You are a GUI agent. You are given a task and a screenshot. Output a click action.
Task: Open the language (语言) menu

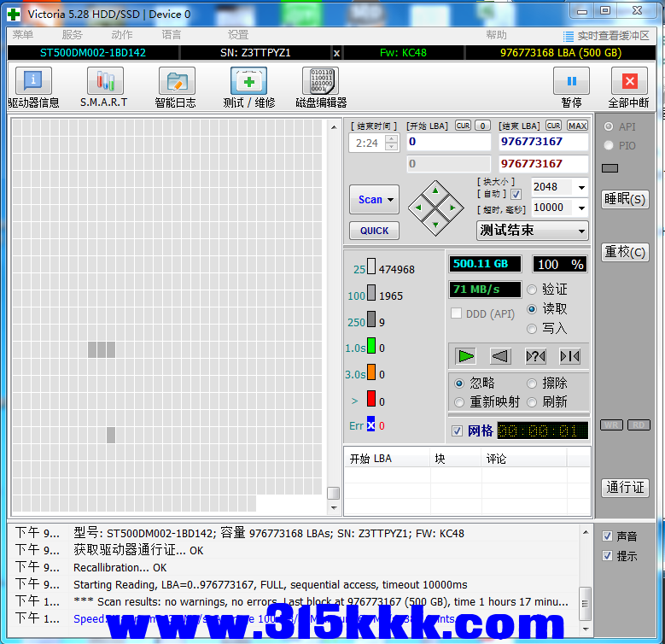[x=172, y=35]
